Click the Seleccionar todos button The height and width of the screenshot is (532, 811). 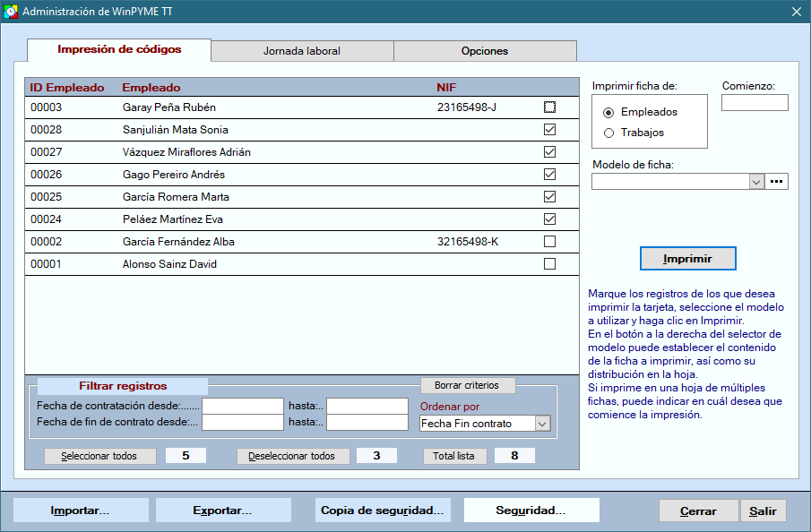[99, 456]
